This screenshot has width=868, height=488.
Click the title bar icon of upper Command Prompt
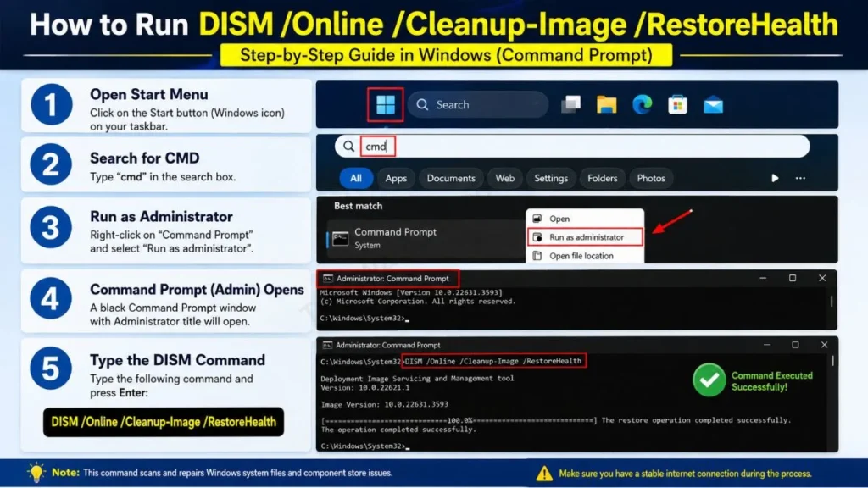328,278
